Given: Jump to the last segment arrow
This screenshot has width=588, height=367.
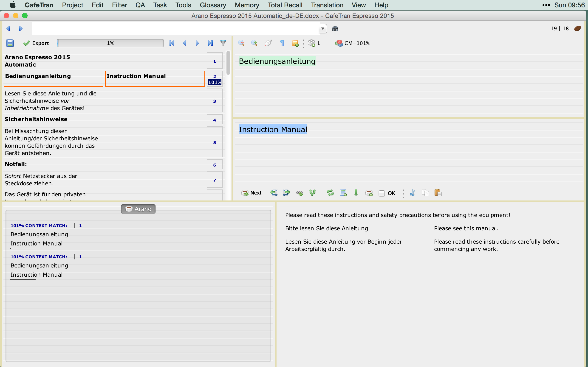Looking at the screenshot, I should [x=210, y=43].
